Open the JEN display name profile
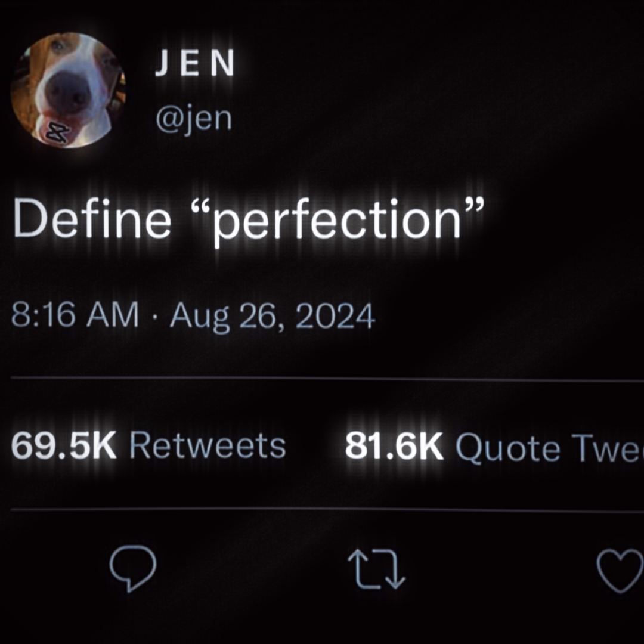 pos(194,64)
